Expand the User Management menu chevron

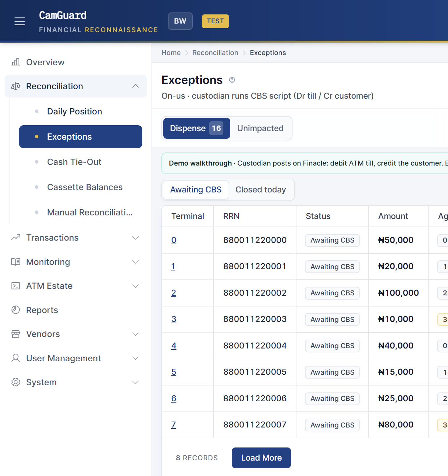coord(135,358)
